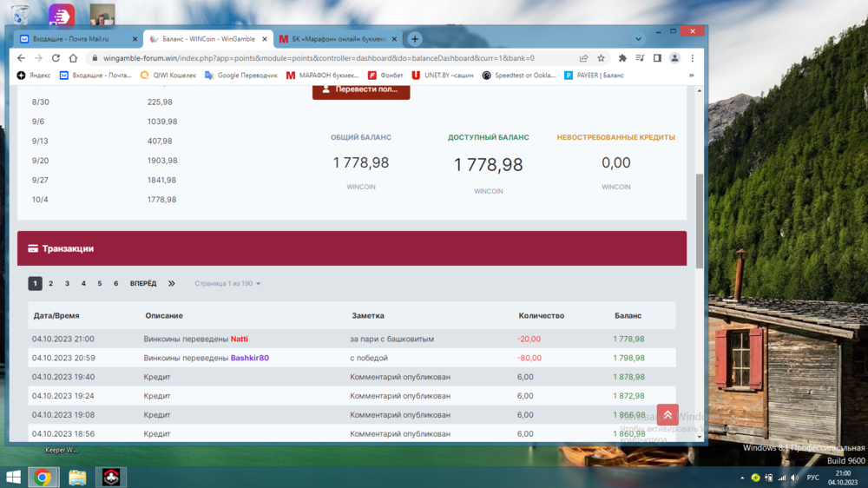The image size is (868, 488).
Task: Click the scroll-to-top red arrow button
Action: 667,415
